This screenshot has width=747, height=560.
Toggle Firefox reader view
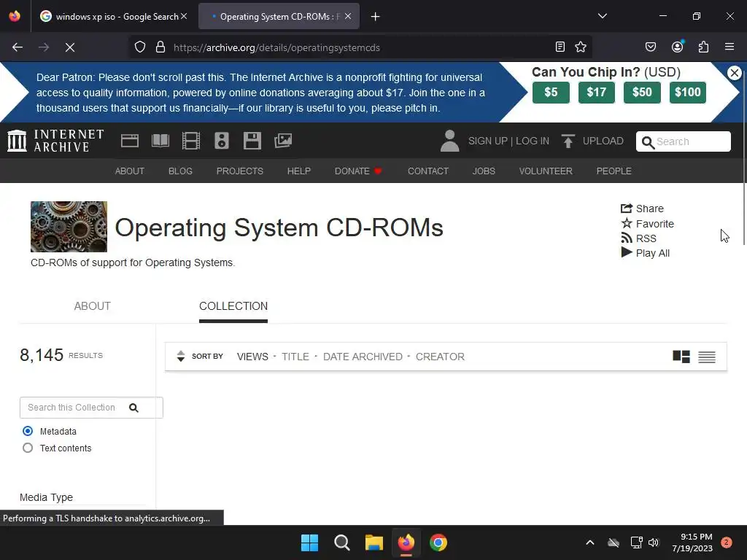pos(560,47)
